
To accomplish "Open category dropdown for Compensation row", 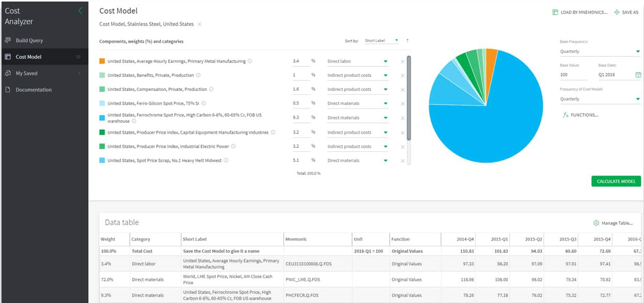I will (x=358, y=89).
